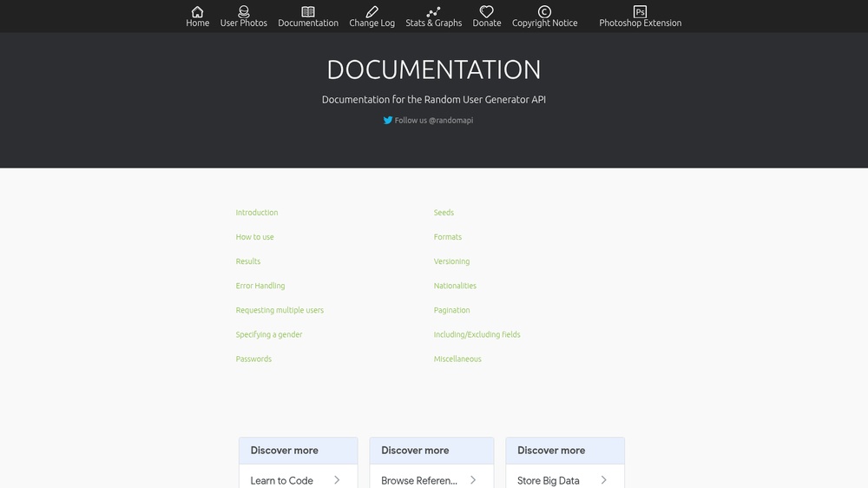Screen dimensions: 868x488
Task: Go to Specifying a gender section
Action: point(269,334)
